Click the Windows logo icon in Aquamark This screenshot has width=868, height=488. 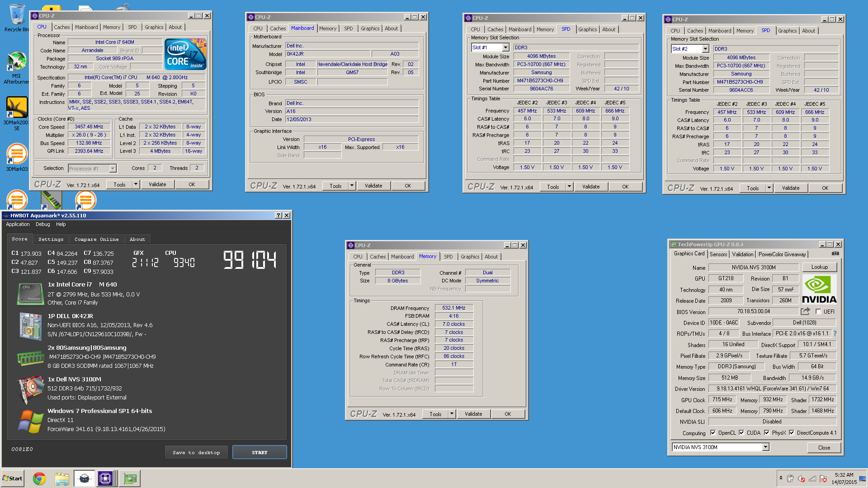click(30, 421)
